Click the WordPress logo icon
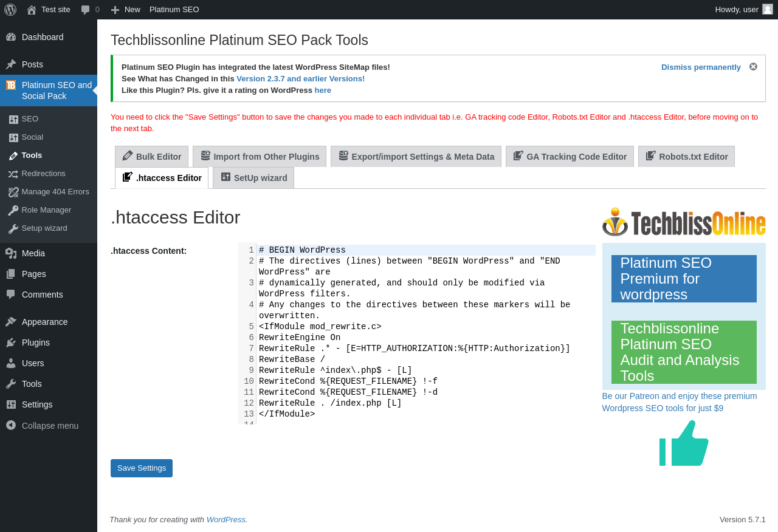The image size is (778, 532). pos(10,10)
